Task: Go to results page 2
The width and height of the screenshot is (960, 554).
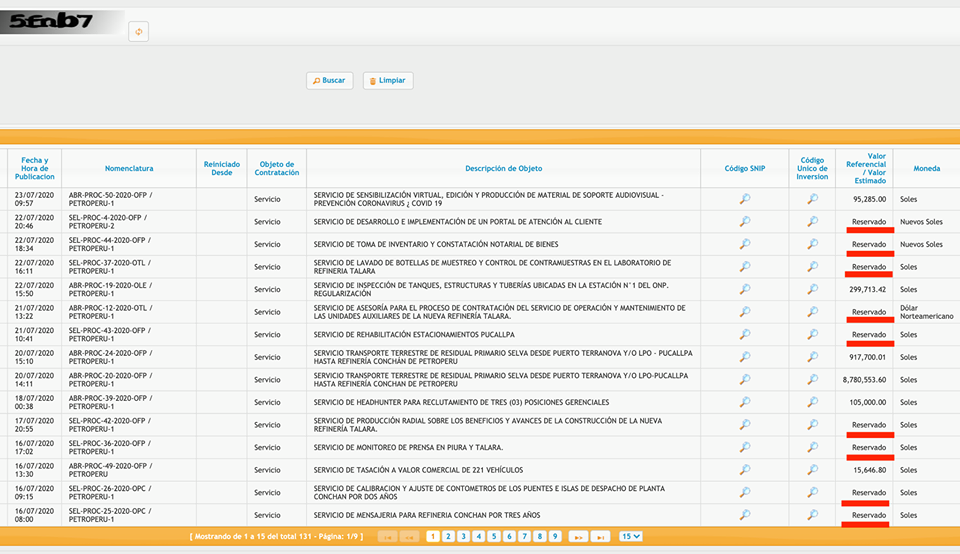Action: pos(448,536)
